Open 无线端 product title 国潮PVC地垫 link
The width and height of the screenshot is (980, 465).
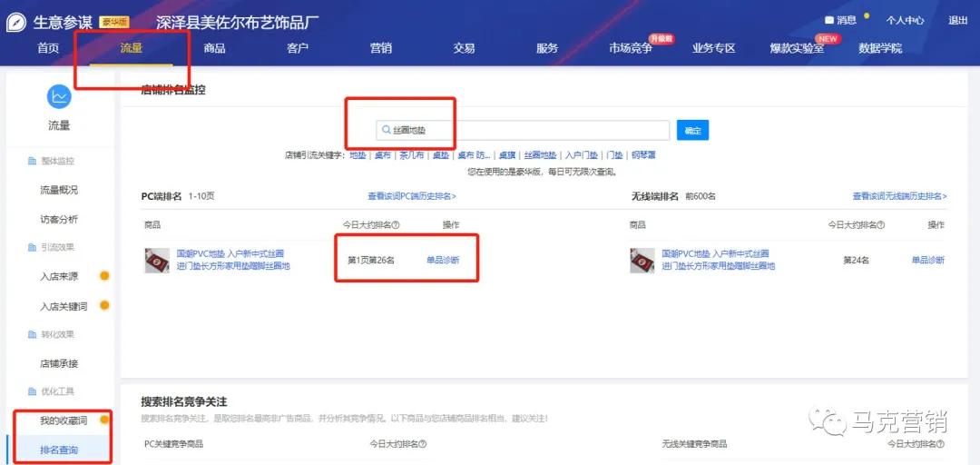718,260
